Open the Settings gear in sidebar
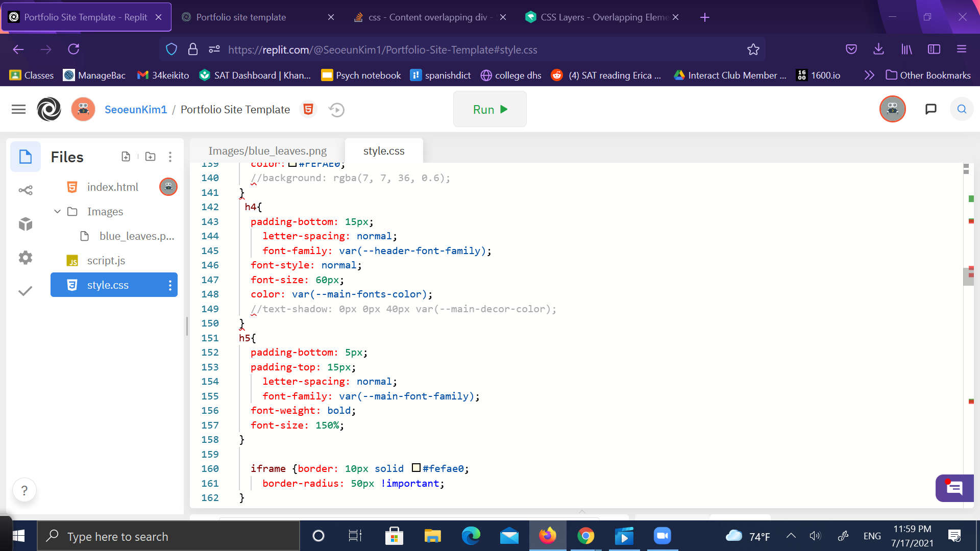Image resolution: width=980 pixels, height=551 pixels. click(x=26, y=258)
